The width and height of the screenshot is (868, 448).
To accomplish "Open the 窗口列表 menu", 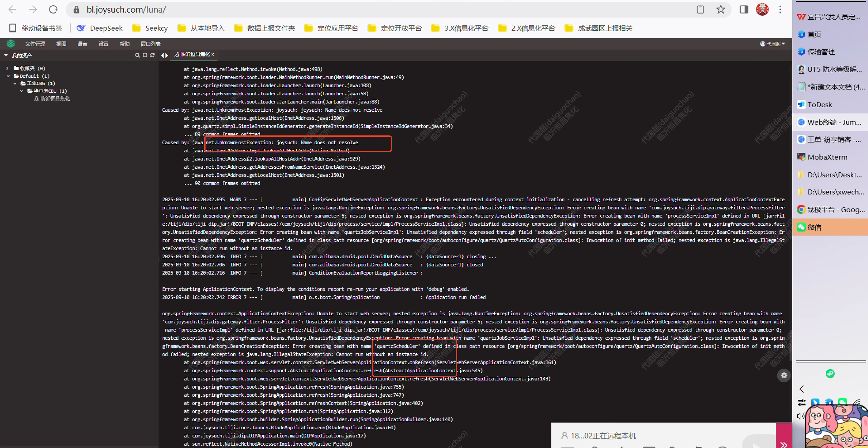I will 150,44.
